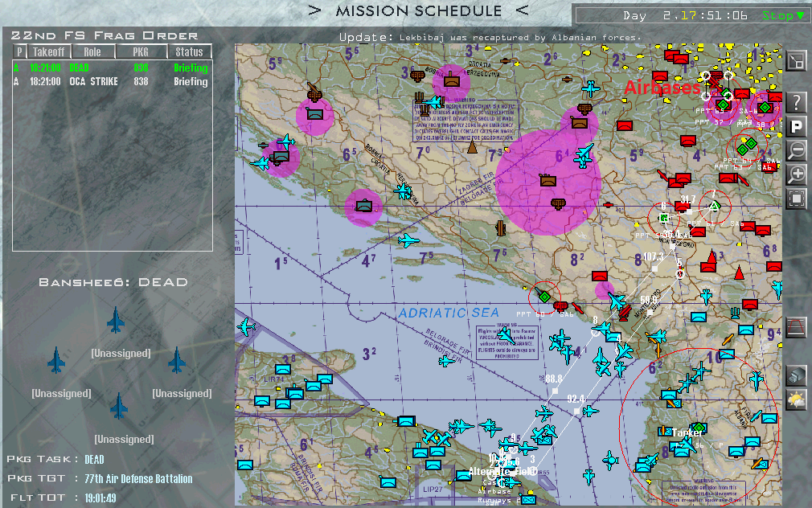Screen dimensions: 812x508
Task: Sort frag order by Role column
Action: pos(92,51)
